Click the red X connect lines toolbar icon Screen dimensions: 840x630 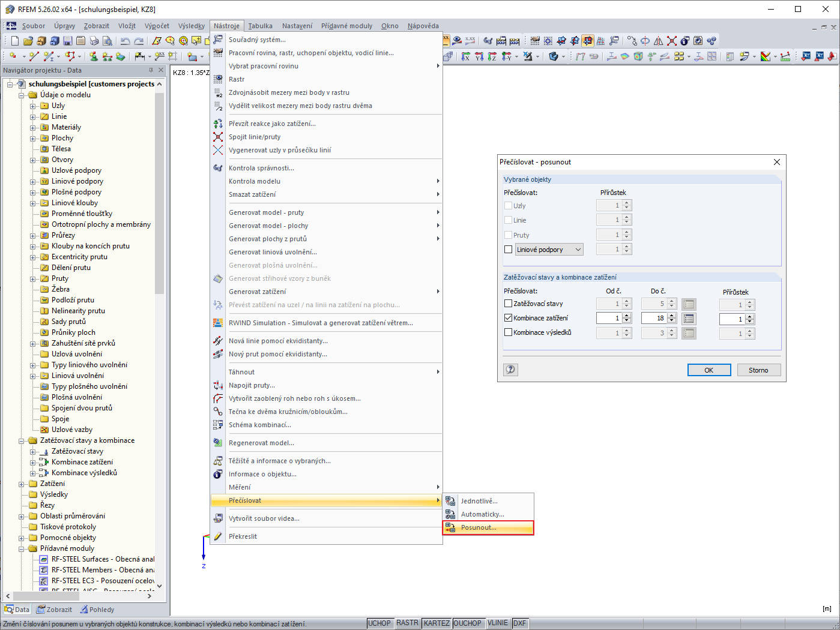(x=672, y=41)
